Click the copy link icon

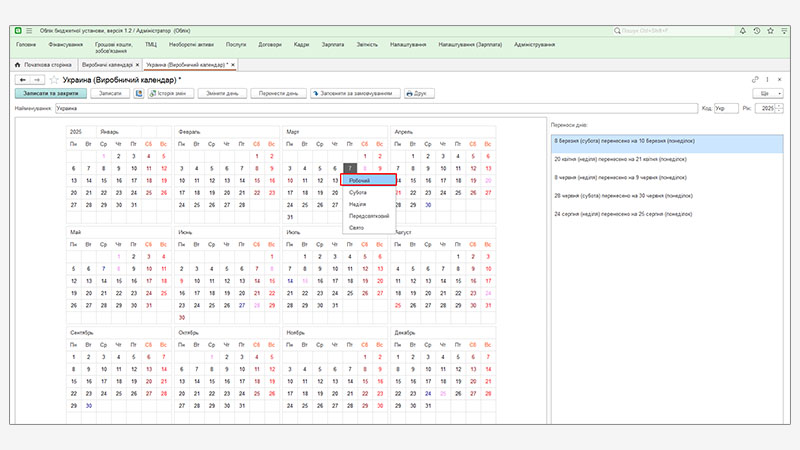tap(755, 78)
